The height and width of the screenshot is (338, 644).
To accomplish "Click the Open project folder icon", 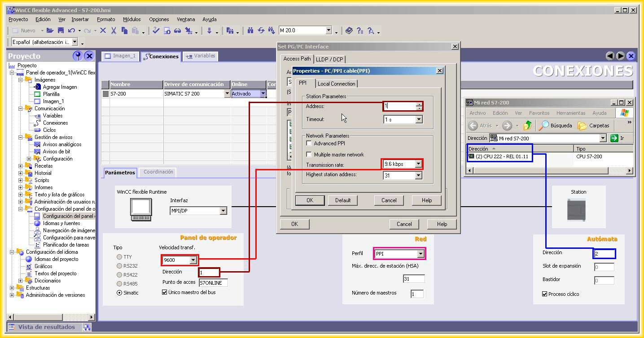I will coord(50,30).
